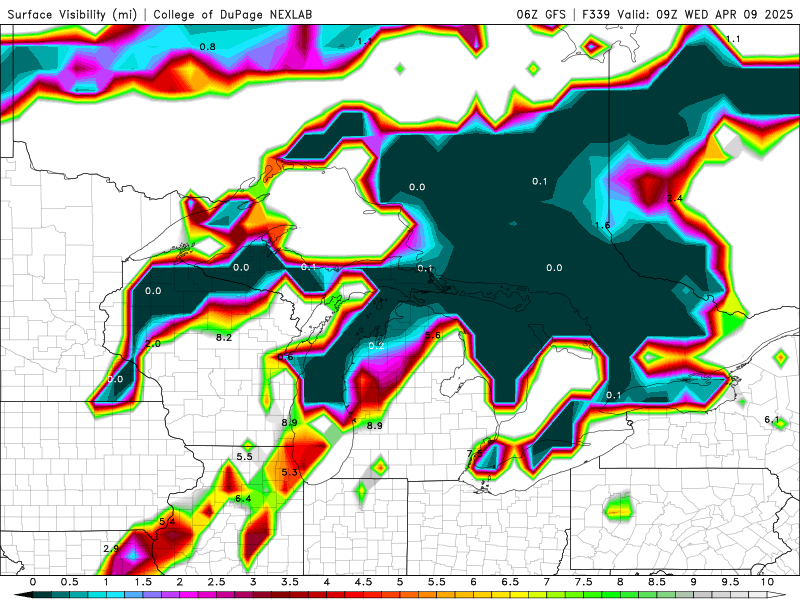
Task: Click the 2.0 visibility value on the map
Action: pyautogui.click(x=153, y=344)
